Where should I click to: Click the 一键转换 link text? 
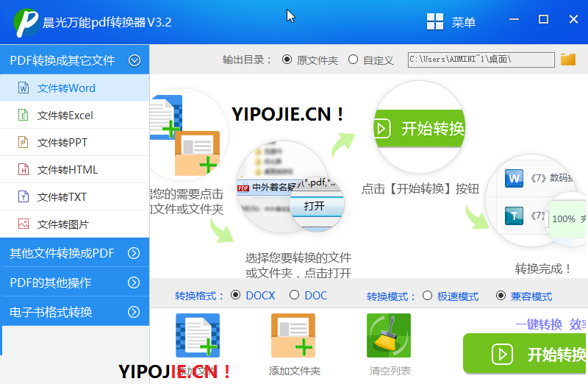point(539,324)
